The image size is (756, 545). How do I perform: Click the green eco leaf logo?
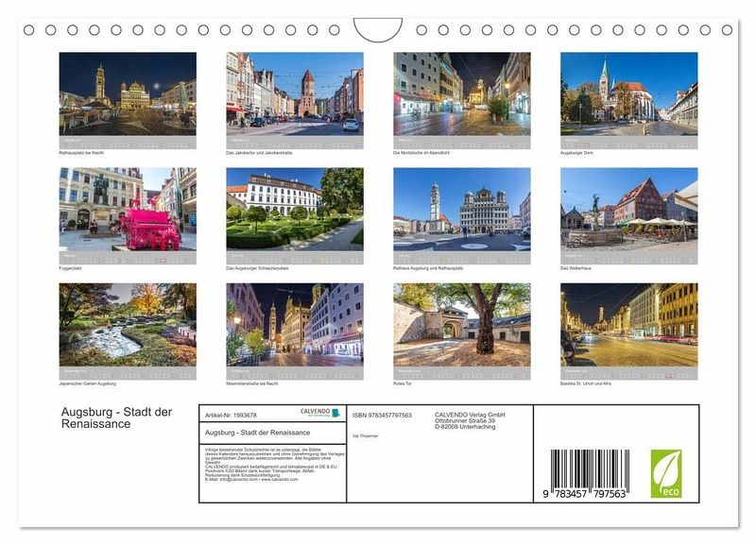(x=665, y=473)
